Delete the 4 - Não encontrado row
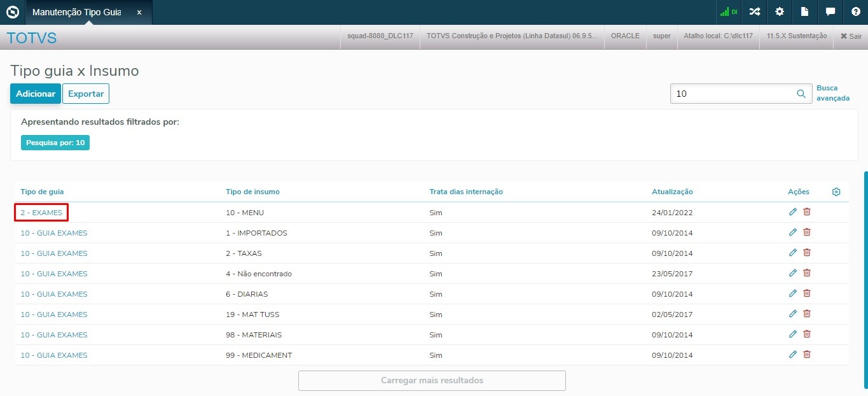This screenshot has height=396, width=868. (807, 273)
